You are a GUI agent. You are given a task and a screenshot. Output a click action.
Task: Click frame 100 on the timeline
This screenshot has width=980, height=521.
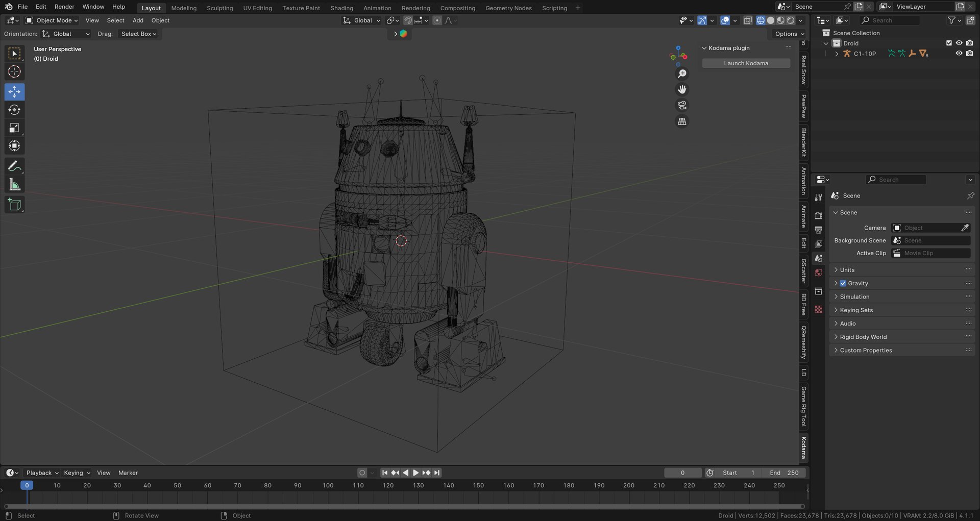[x=328, y=486]
